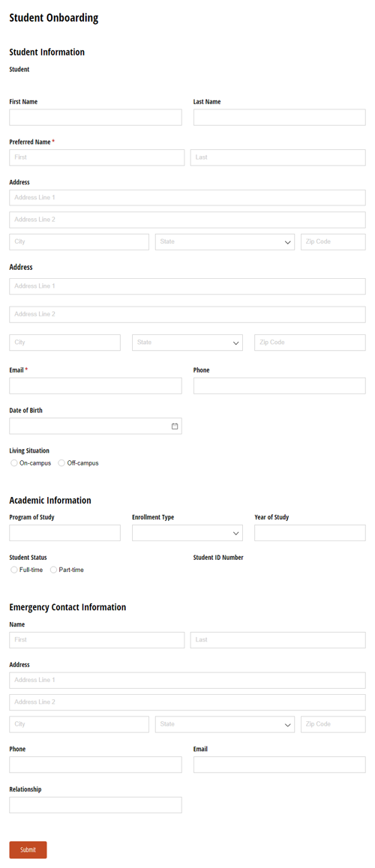Click the Year of Study field
The image size is (375, 868).
click(310, 533)
